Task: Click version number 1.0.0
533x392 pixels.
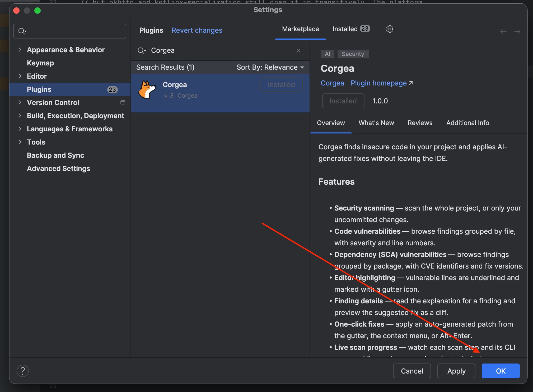Action: [380, 101]
